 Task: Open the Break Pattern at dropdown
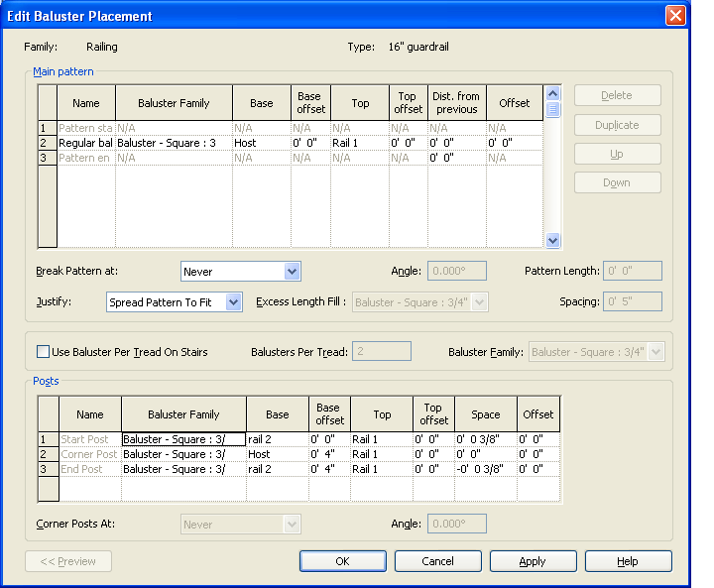292,272
